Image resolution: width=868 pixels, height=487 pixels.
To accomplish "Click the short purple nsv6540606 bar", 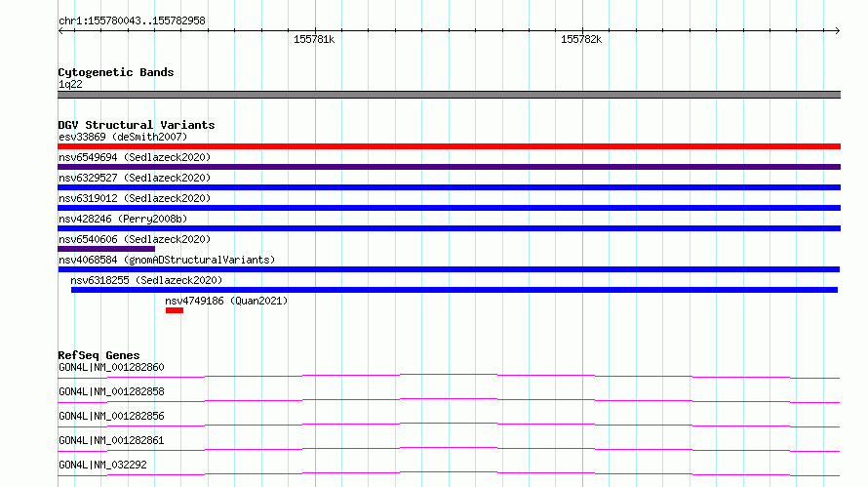I will (106, 249).
